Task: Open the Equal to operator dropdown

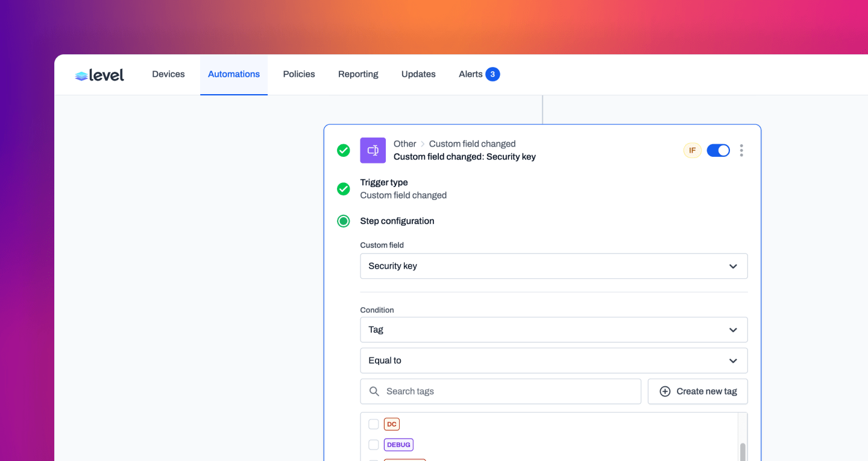Action: click(554, 361)
